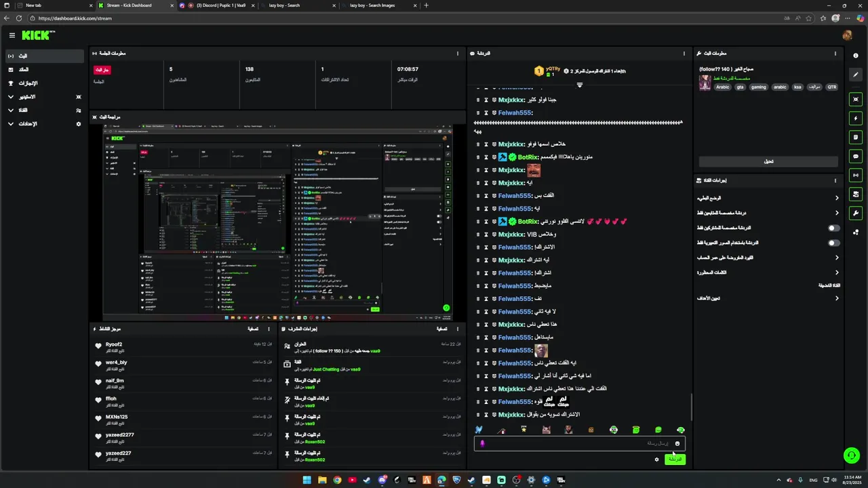Viewport: 868px width, 488px height.
Task: Click the Kick logo in the header
Action: [x=38, y=35]
